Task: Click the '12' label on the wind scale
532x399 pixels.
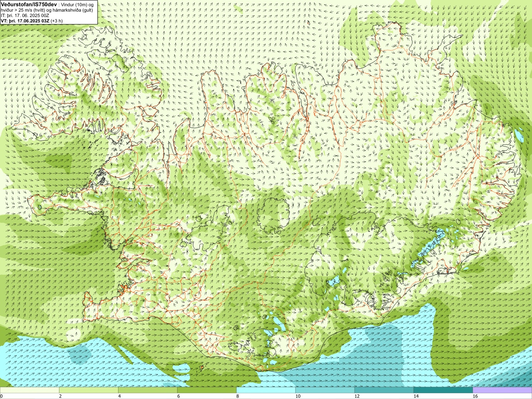Action: point(357,396)
